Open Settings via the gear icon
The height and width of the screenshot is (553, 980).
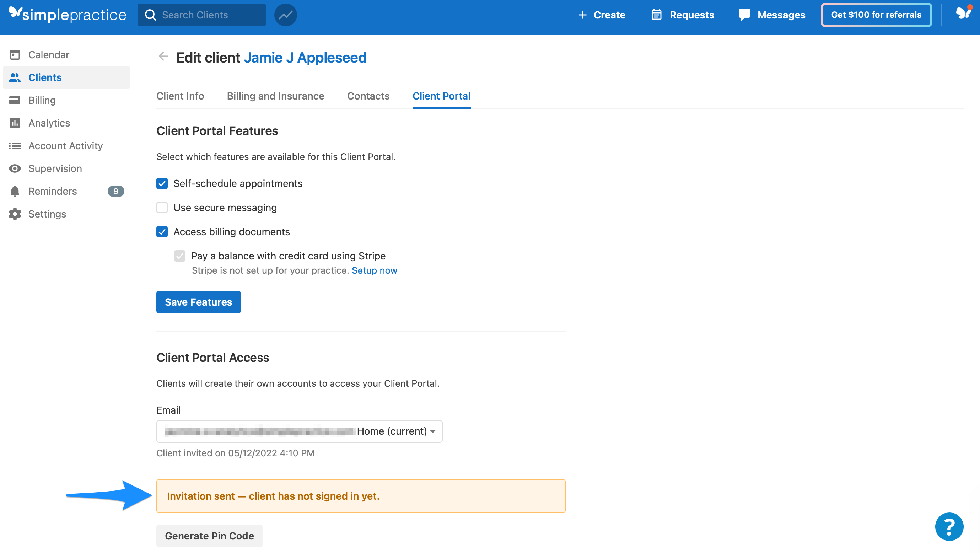(47, 214)
